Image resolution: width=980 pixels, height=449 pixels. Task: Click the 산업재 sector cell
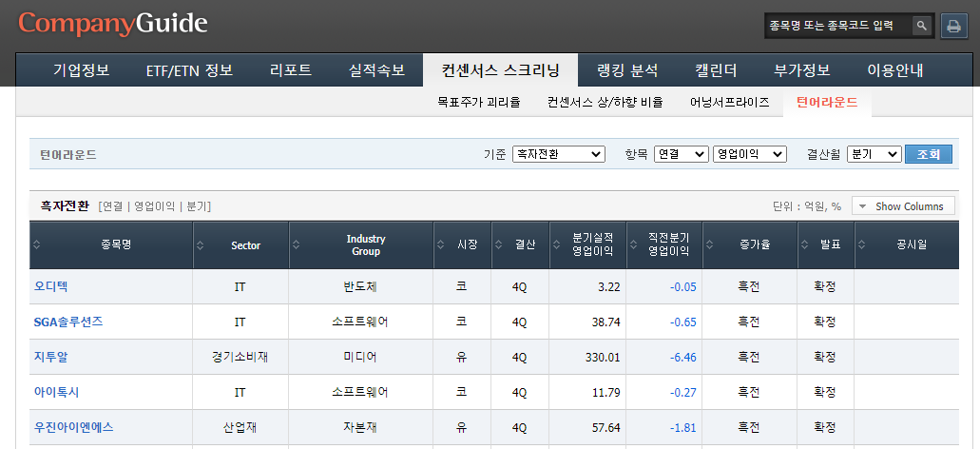(x=240, y=427)
